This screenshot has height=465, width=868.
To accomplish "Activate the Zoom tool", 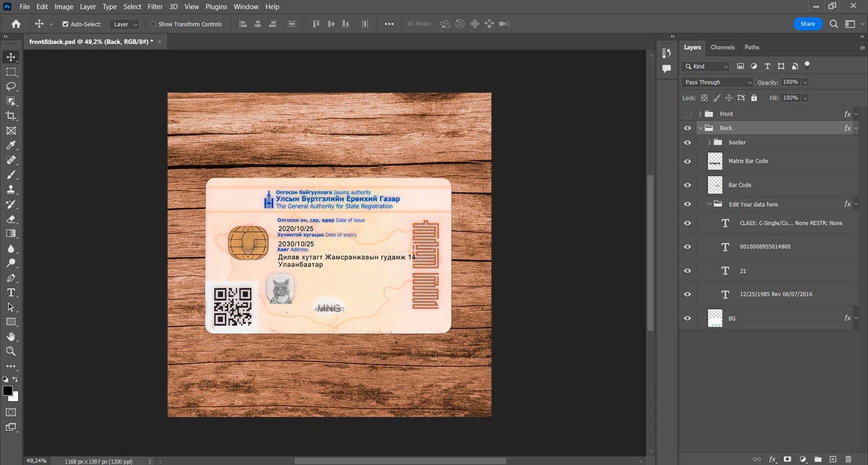I will tap(11, 351).
